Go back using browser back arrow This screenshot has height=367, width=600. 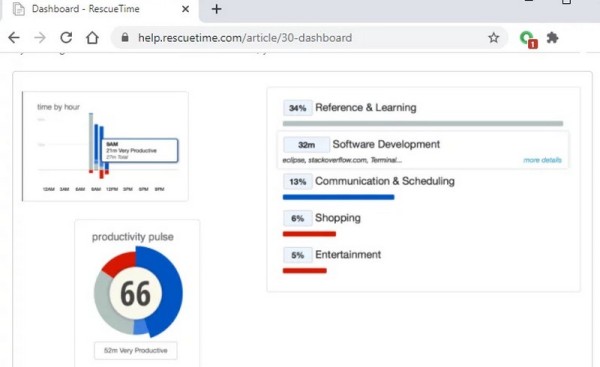pos(14,38)
